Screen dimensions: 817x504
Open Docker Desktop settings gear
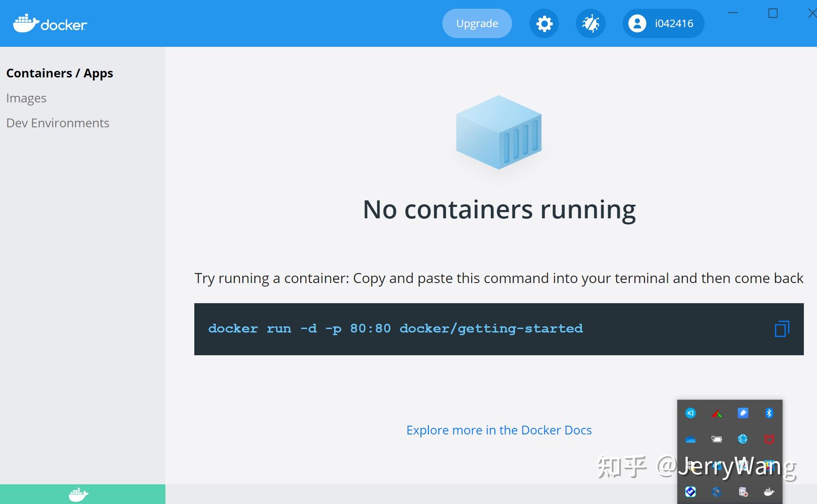pyautogui.click(x=544, y=24)
